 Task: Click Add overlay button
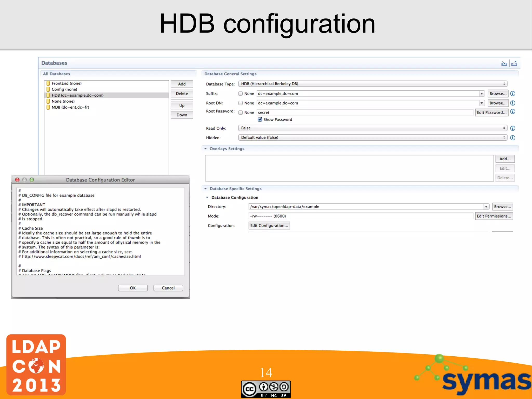[x=505, y=159]
